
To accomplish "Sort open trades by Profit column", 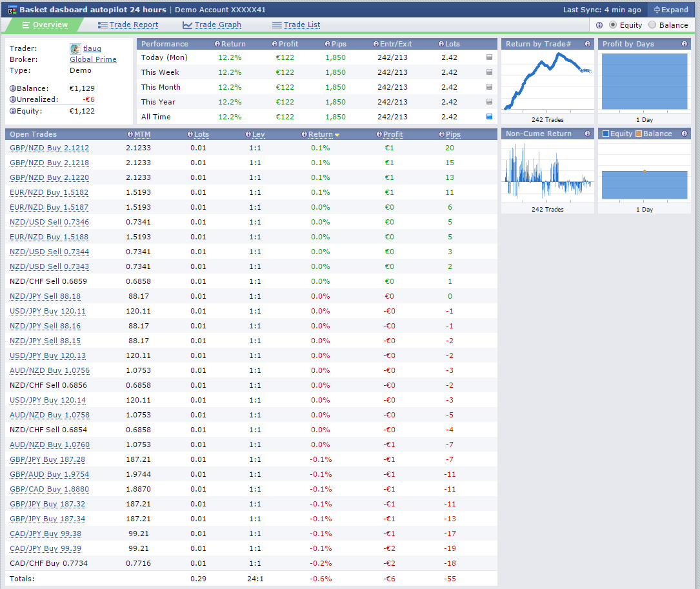I will pos(393,134).
